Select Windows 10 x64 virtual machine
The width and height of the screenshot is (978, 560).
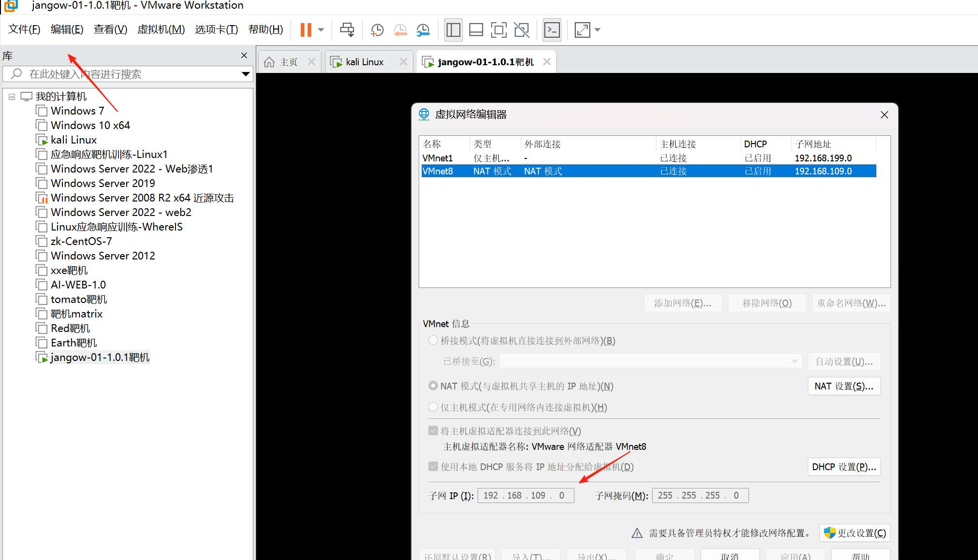click(x=90, y=126)
